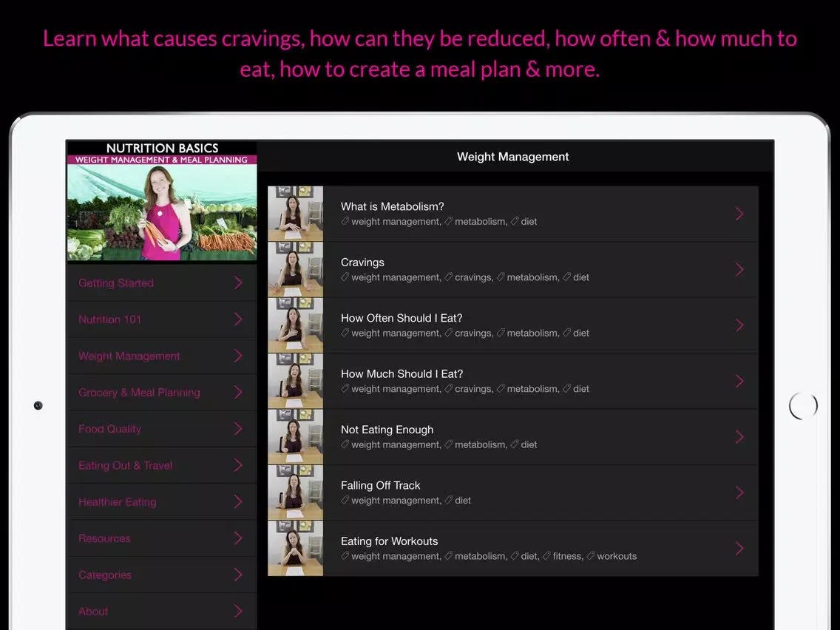Click the How Much Should I Eat? title
Viewport: 840px width, 630px height.
click(x=402, y=374)
